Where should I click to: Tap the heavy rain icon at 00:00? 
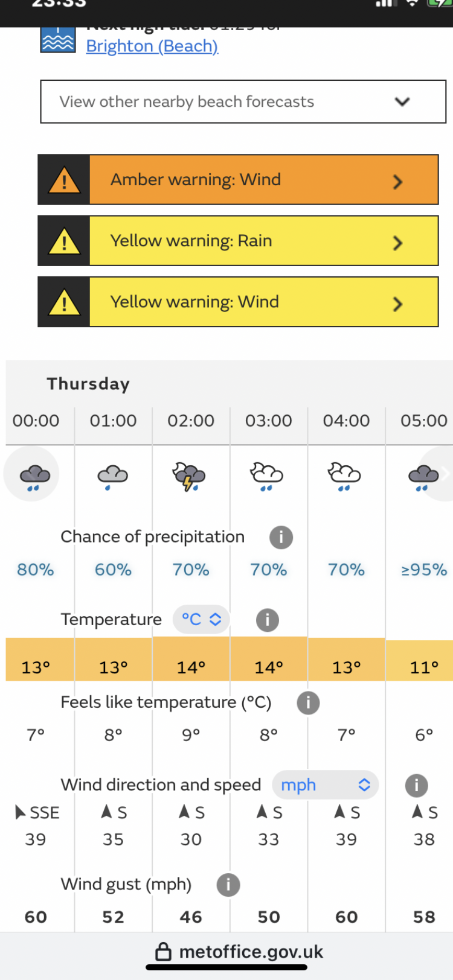pyautogui.click(x=34, y=476)
